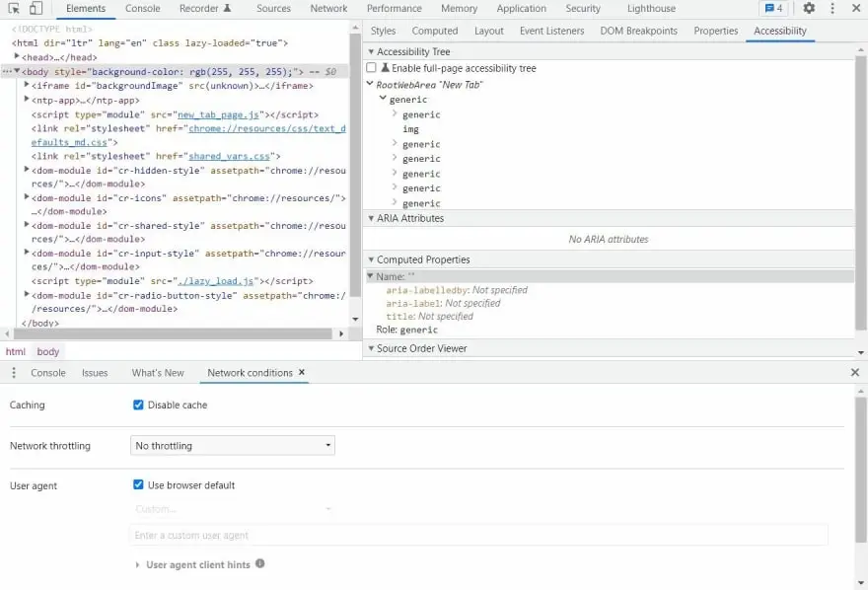Image resolution: width=868 pixels, height=590 pixels.
Task: Open DevTools settings gear
Action: 809,8
